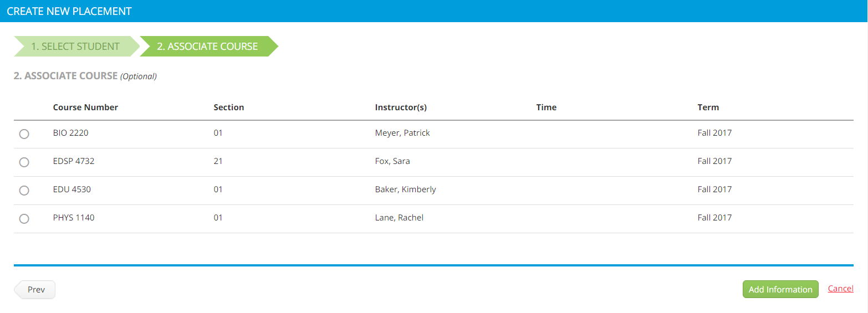Click PHYS 1140 course number text

(74, 218)
